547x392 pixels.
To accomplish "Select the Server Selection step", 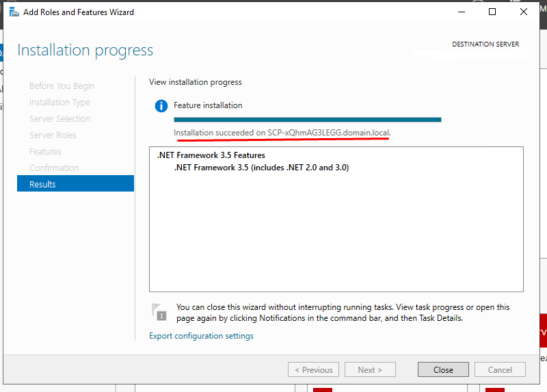I will [x=59, y=118].
